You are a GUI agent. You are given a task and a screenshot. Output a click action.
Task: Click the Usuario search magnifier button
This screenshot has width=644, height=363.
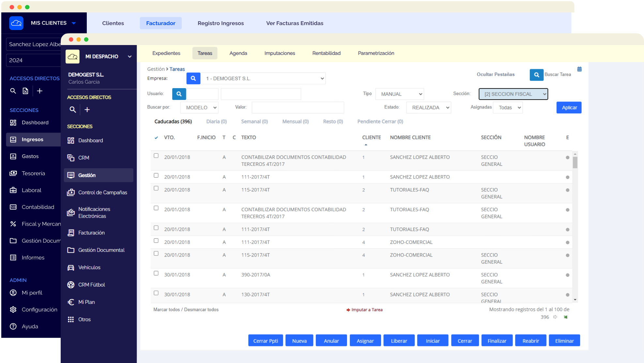(x=179, y=94)
